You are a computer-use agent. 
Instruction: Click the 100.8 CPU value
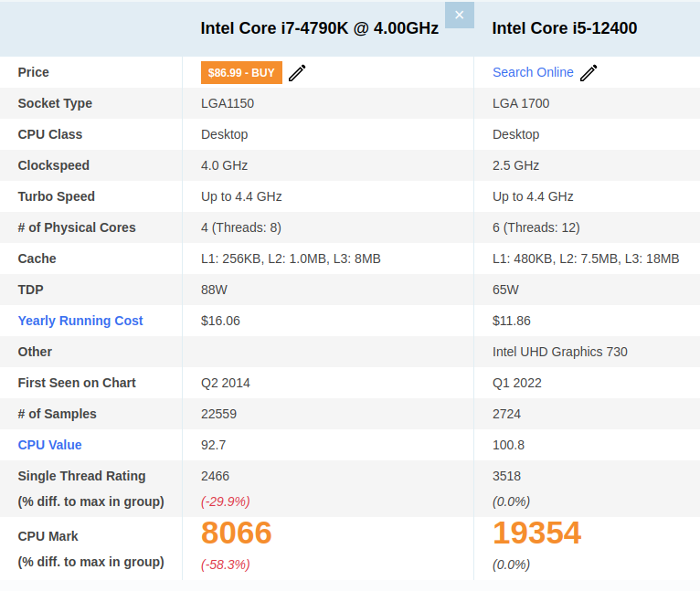click(508, 445)
